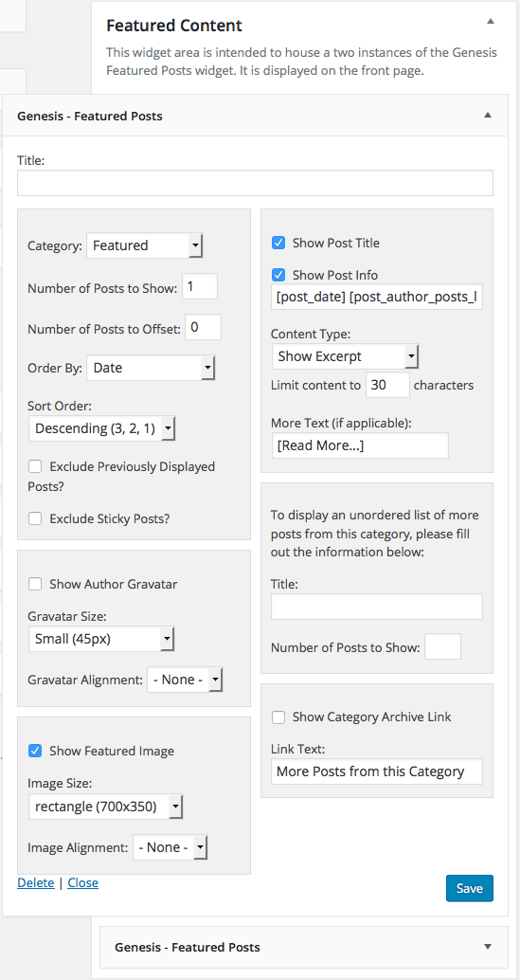Open the Gravatar Alignment dropdown
This screenshot has height=980, width=520.
pos(185,680)
